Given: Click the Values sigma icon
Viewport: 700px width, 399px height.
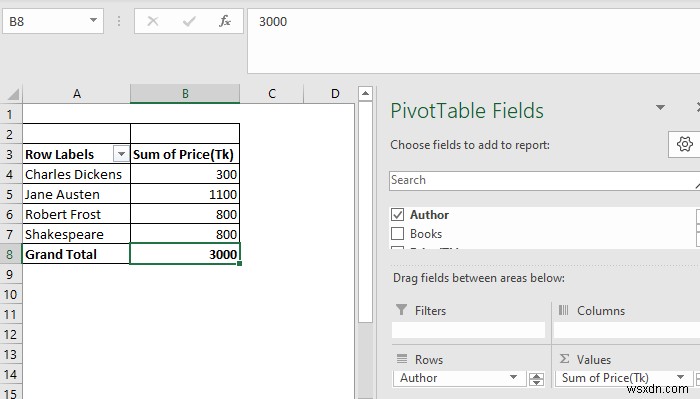Looking at the screenshot, I should (564, 359).
